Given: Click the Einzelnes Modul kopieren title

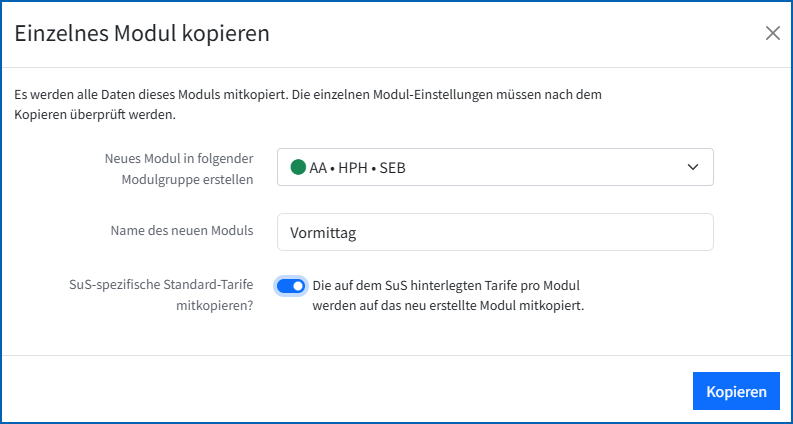Looking at the screenshot, I should click(x=142, y=33).
